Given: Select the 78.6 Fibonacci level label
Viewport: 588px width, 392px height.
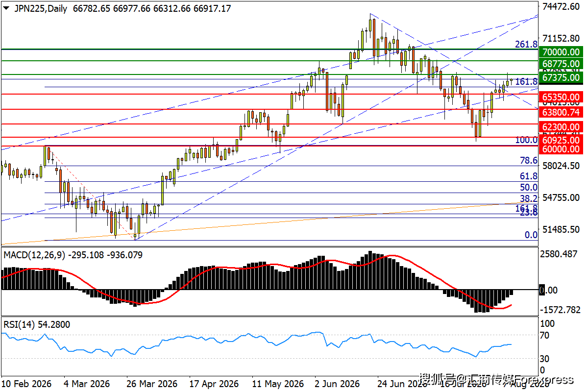Looking at the screenshot, I should coord(529,161).
